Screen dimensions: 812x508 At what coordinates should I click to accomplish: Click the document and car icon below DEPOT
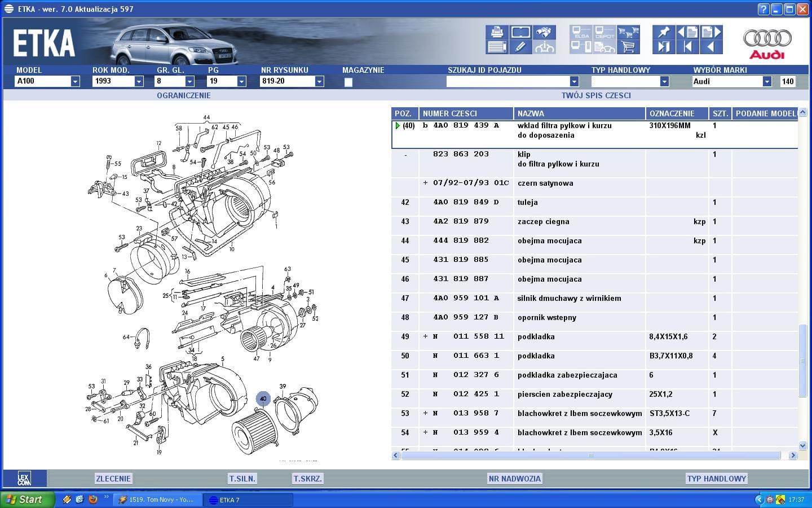click(x=604, y=47)
